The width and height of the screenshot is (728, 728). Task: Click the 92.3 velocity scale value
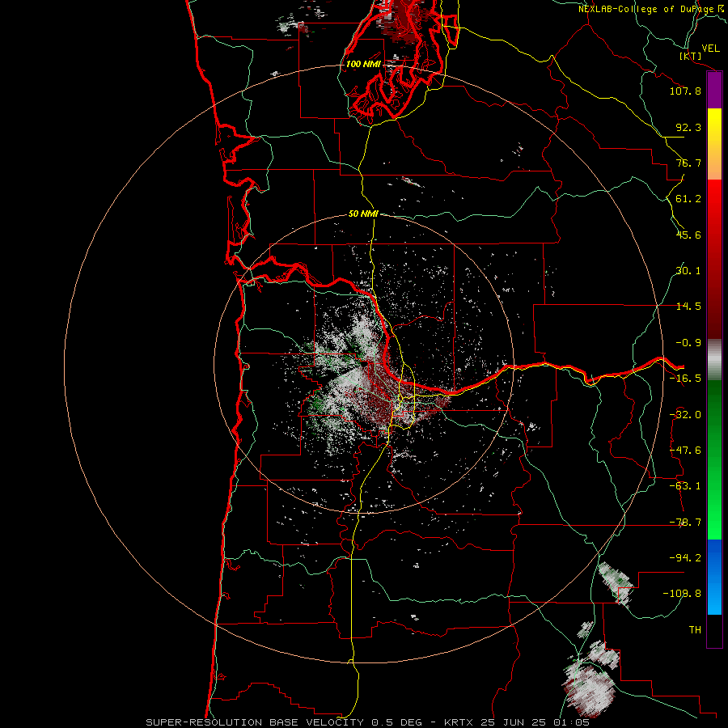[x=688, y=127]
